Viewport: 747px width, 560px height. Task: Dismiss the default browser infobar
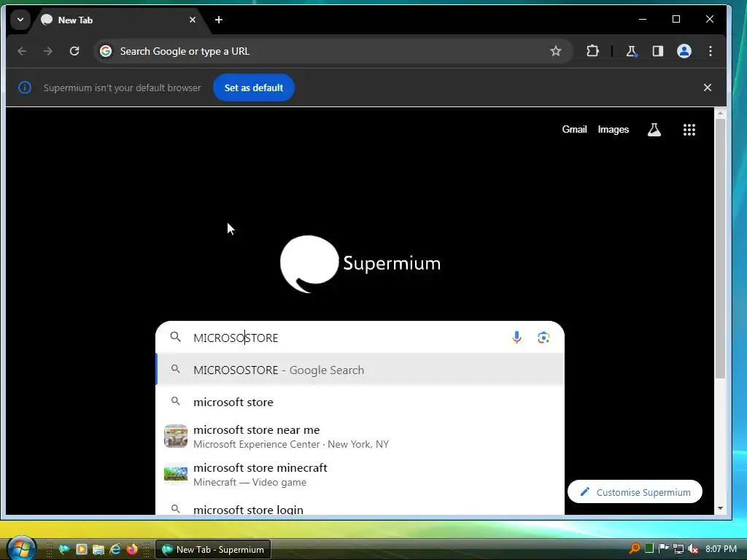[x=708, y=87]
